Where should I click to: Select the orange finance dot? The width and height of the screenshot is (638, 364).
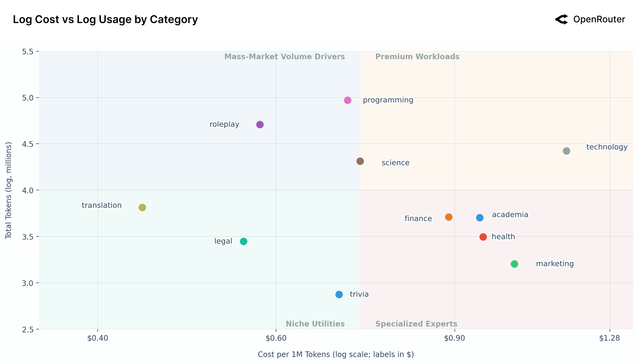(449, 217)
